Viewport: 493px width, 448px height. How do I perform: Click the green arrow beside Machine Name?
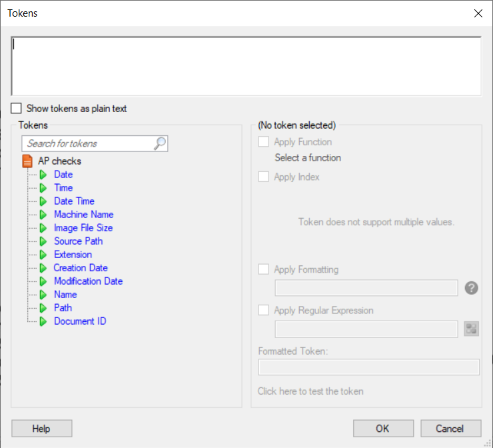point(43,215)
